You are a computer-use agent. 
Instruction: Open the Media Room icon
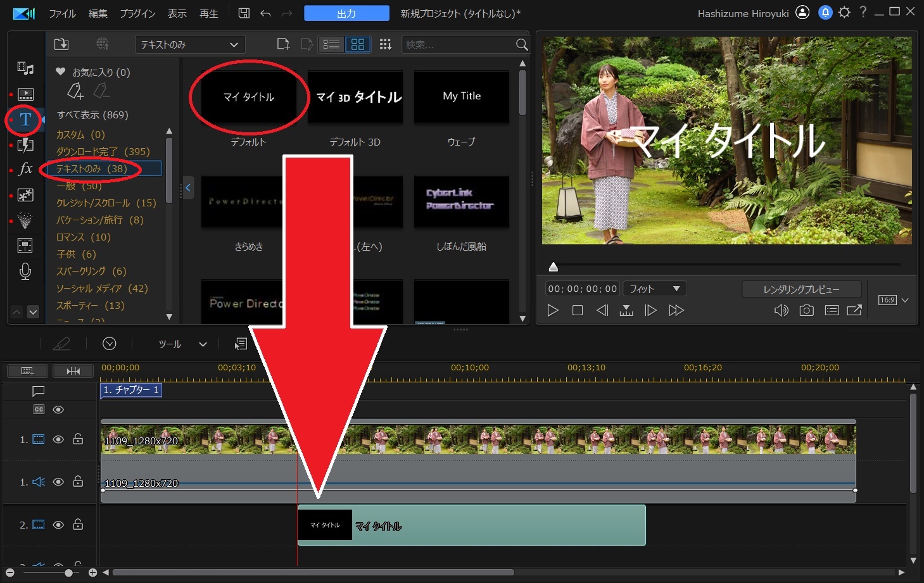[x=25, y=68]
